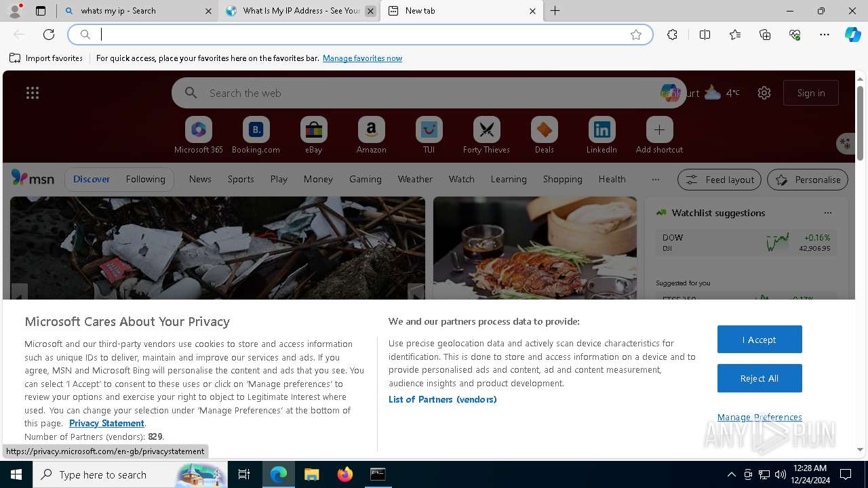868x488 pixels.
Task: Open the LinkedIn shortcut
Action: click(601, 135)
